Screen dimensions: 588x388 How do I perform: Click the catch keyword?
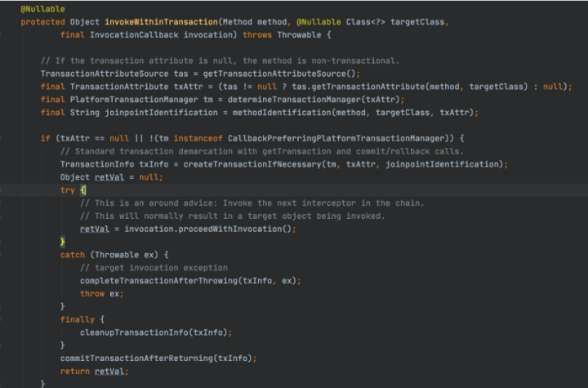tap(73, 255)
